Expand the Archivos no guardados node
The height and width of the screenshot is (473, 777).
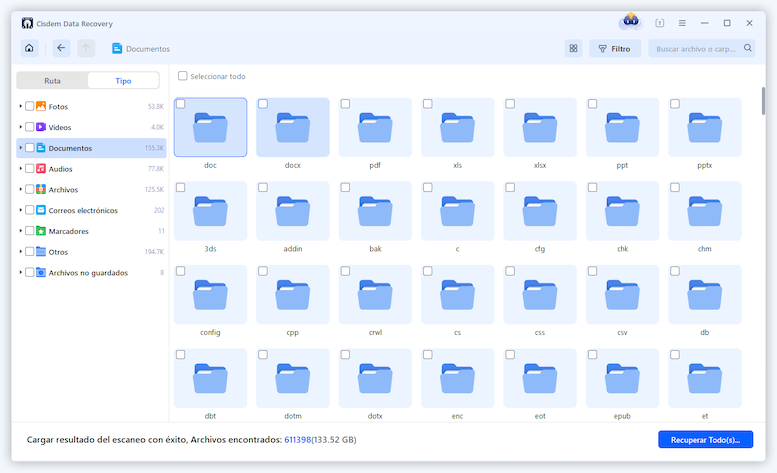20,273
